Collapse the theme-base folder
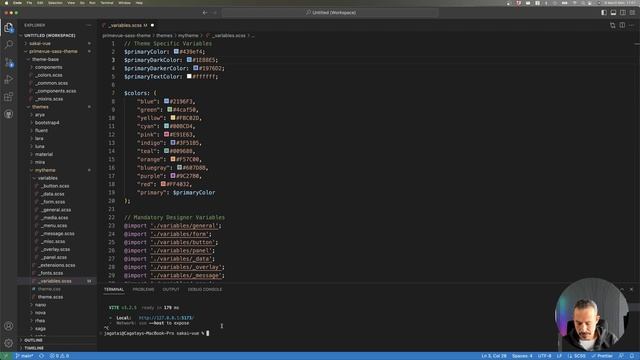 coord(45,59)
